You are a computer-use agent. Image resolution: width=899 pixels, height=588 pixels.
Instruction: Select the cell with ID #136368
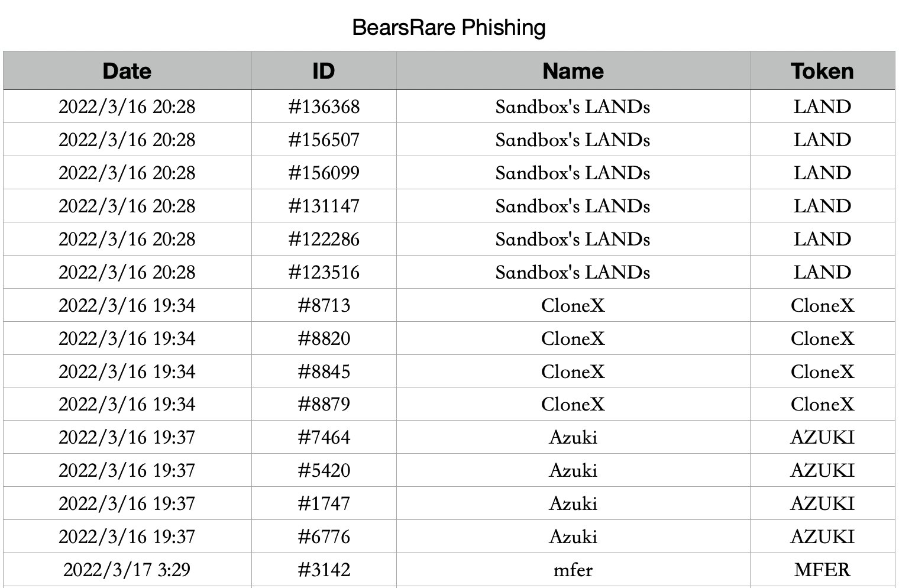click(x=324, y=106)
